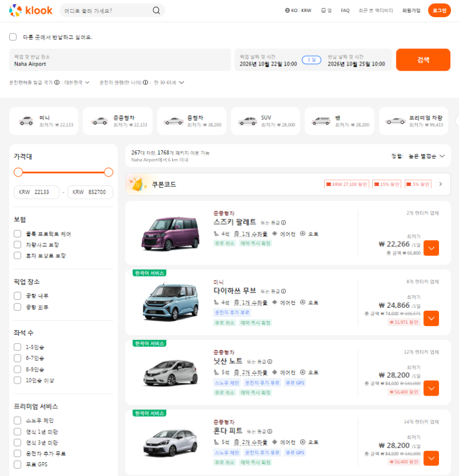Click the info icon next to 운전면허증 발급 국가
Image resolution: width=459 pixels, height=476 pixels.
pos(57,83)
